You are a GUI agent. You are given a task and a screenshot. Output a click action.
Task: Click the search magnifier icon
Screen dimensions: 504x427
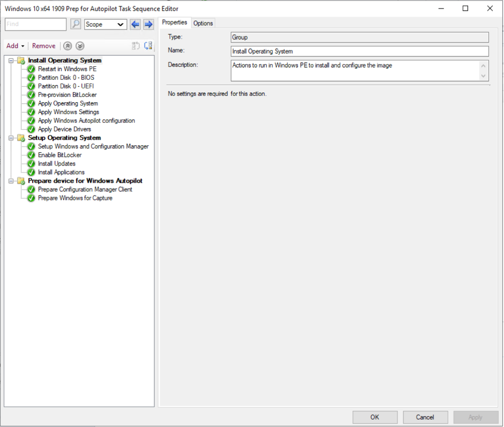pos(76,24)
